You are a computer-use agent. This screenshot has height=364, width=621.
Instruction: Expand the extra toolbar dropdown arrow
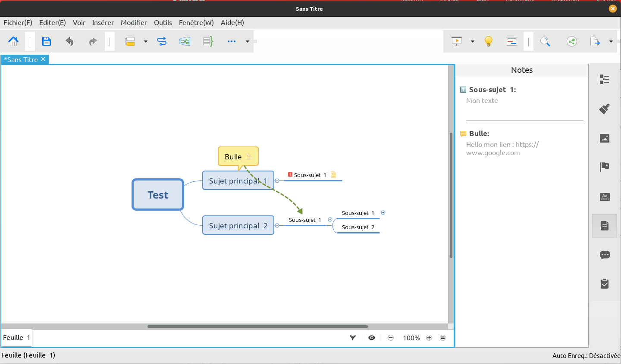[x=248, y=41]
